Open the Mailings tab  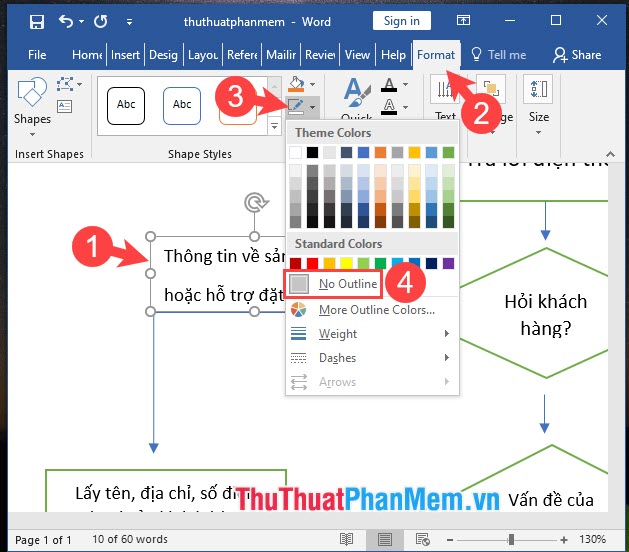click(281, 55)
